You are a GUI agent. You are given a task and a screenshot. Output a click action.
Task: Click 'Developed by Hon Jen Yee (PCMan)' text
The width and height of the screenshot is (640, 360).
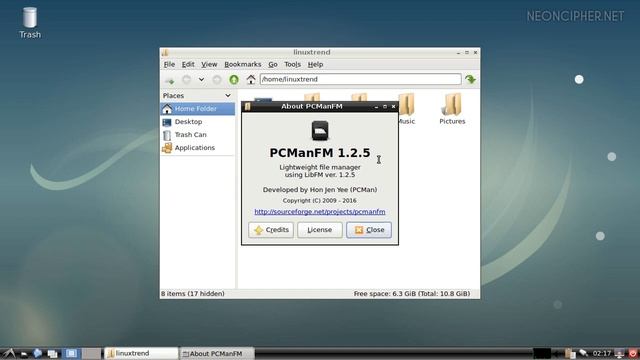point(320,190)
